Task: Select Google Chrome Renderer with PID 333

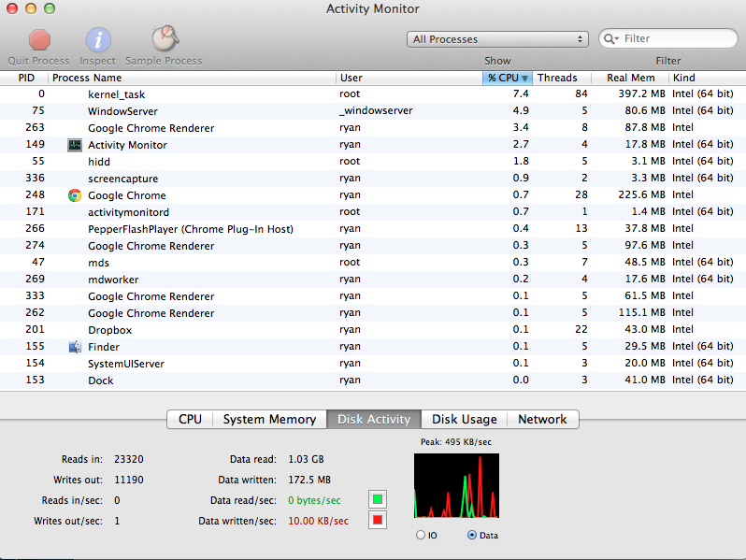Action: pyautogui.click(x=373, y=296)
